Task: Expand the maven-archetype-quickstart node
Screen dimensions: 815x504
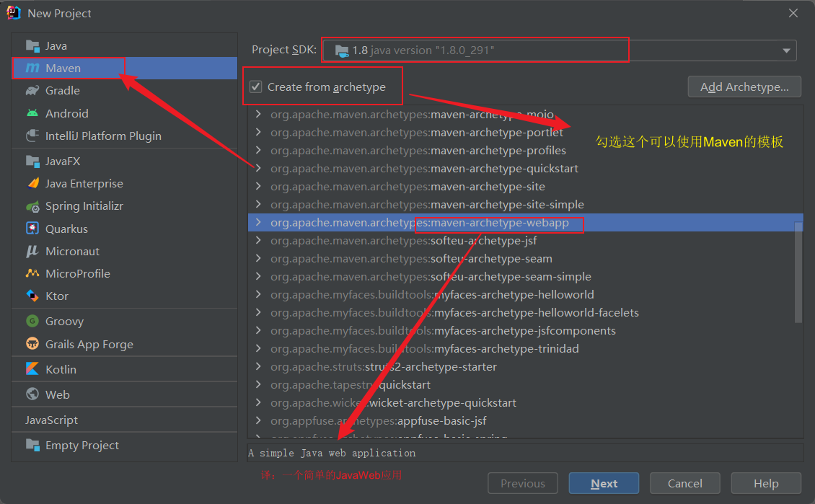Action: click(258, 168)
